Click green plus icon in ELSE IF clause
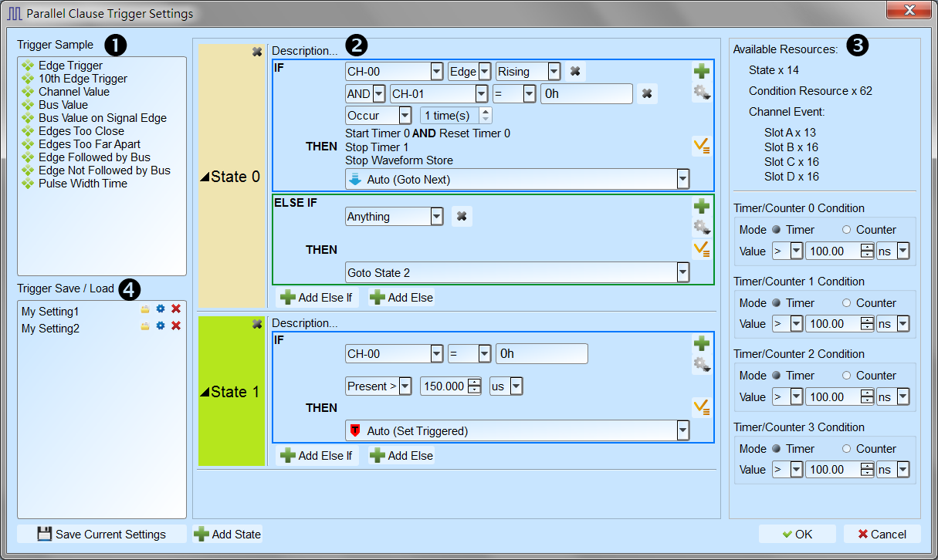 (701, 206)
